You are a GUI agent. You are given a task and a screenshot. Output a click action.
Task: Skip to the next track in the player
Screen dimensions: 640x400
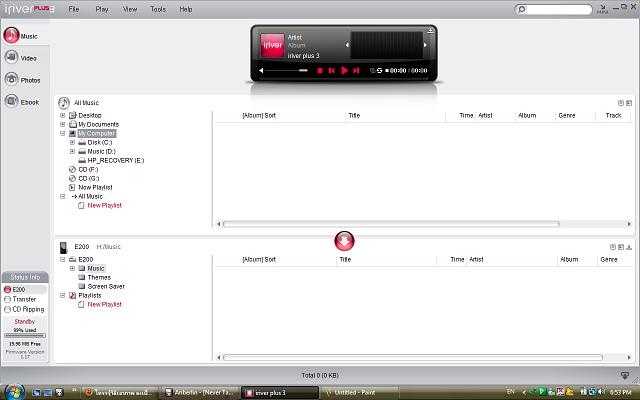(355, 71)
